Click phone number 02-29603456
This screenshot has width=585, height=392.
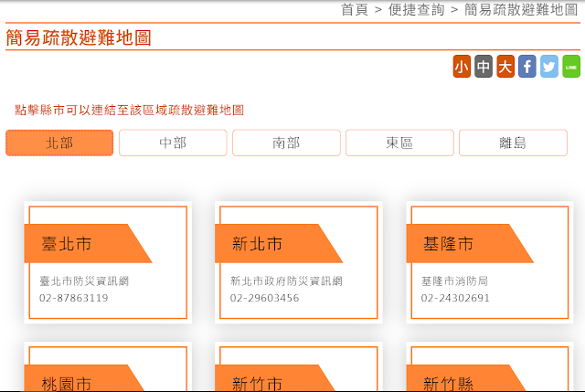pos(264,298)
